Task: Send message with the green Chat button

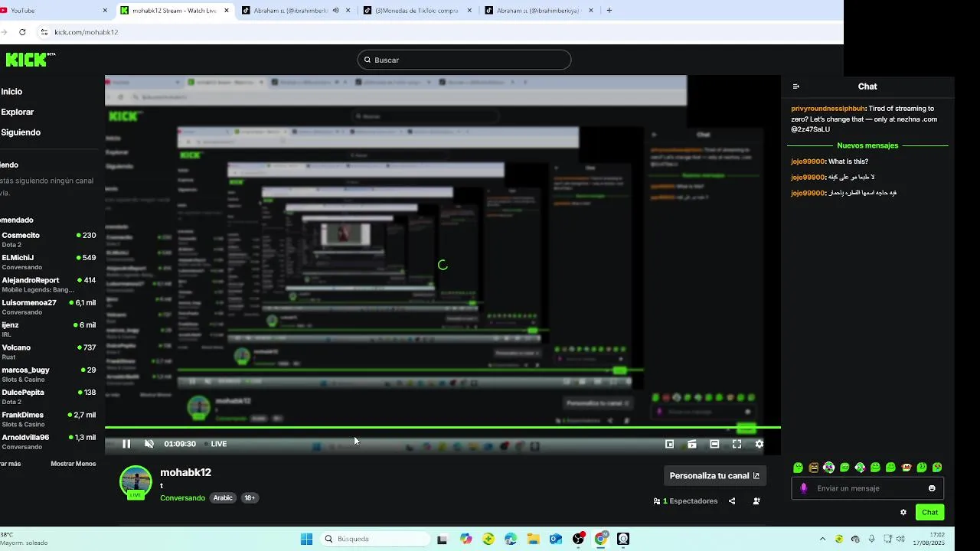Action: [929, 513]
